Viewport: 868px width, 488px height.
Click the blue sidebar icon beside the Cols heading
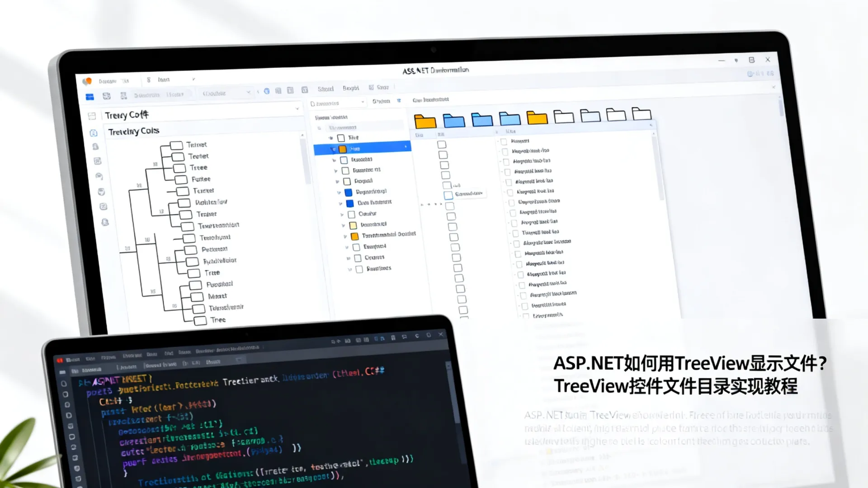pyautogui.click(x=93, y=133)
